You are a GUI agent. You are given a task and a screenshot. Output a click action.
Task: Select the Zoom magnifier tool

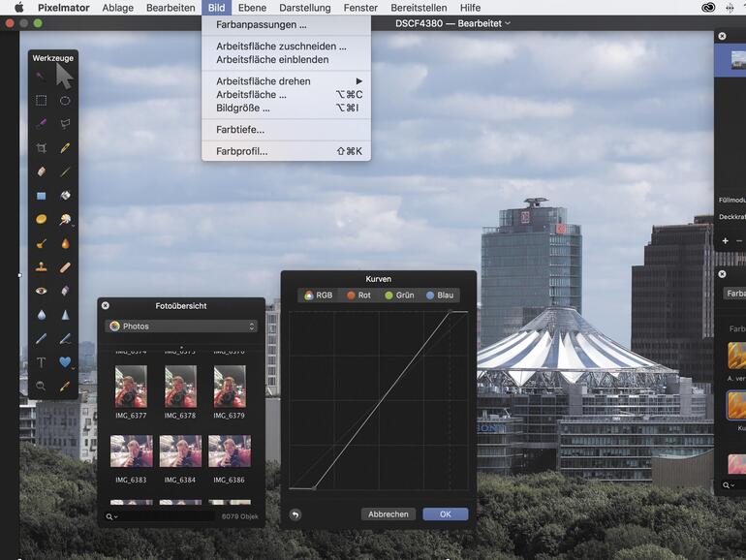[x=41, y=386]
